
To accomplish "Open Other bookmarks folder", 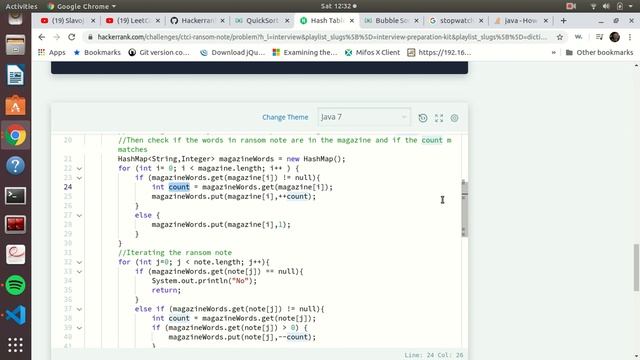I will coord(600,52).
